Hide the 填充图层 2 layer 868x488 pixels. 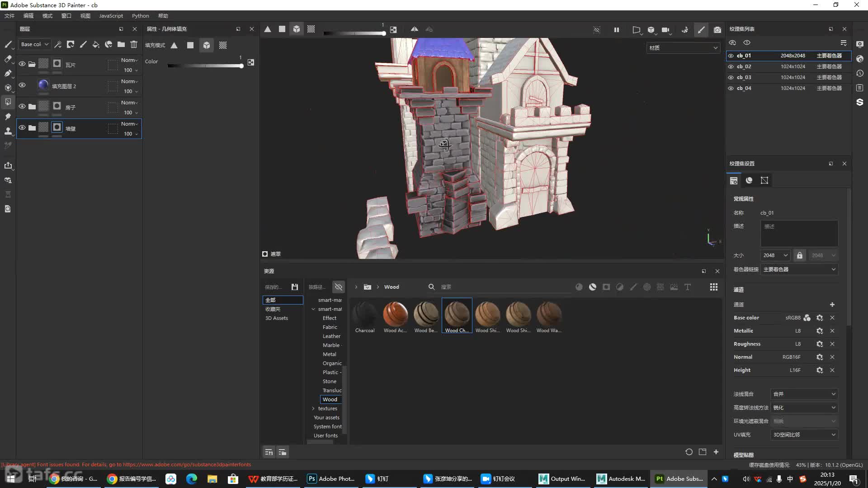(x=22, y=85)
